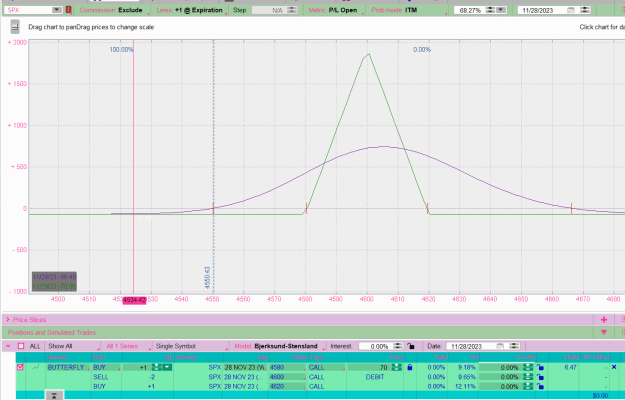Click the vol adjustment lock on first leg
Image resolution: width=625 pixels, height=400 pixels.
point(540,367)
